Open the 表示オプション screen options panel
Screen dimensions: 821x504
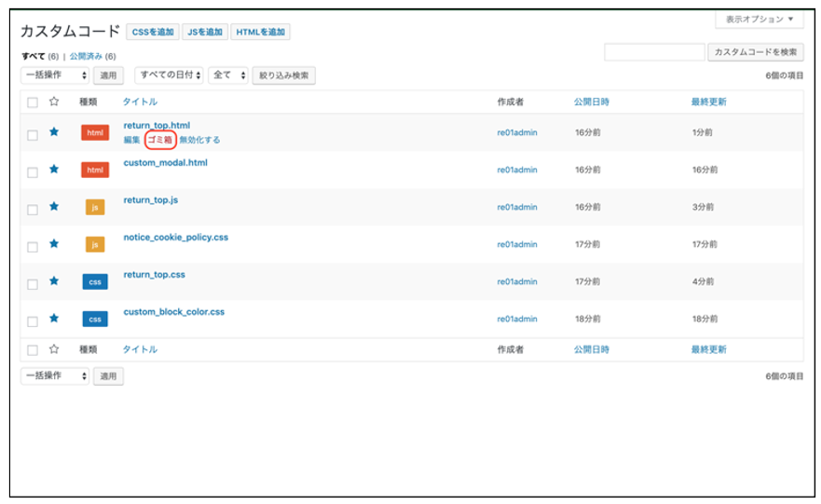(759, 20)
